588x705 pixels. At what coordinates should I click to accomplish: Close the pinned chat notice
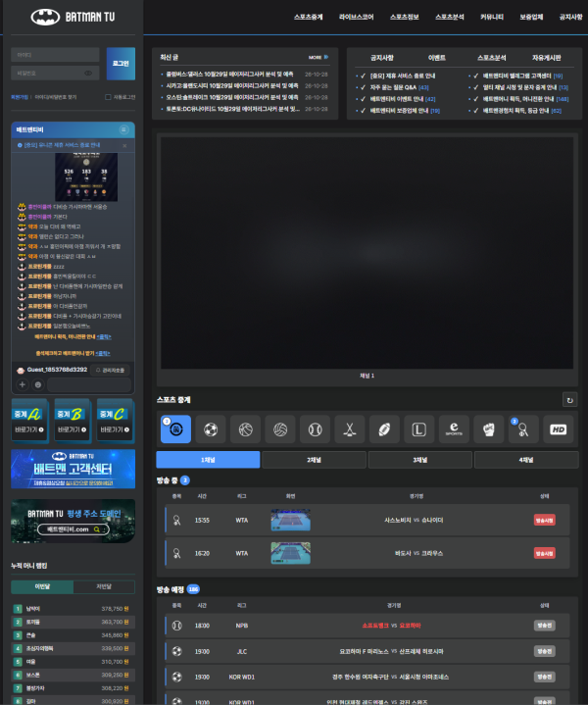click(124, 146)
